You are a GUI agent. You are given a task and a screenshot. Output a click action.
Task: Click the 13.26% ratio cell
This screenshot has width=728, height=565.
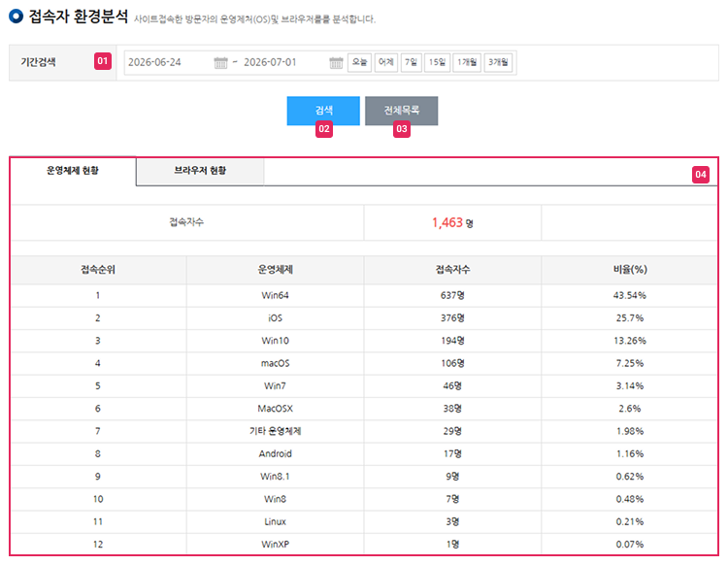[630, 341]
